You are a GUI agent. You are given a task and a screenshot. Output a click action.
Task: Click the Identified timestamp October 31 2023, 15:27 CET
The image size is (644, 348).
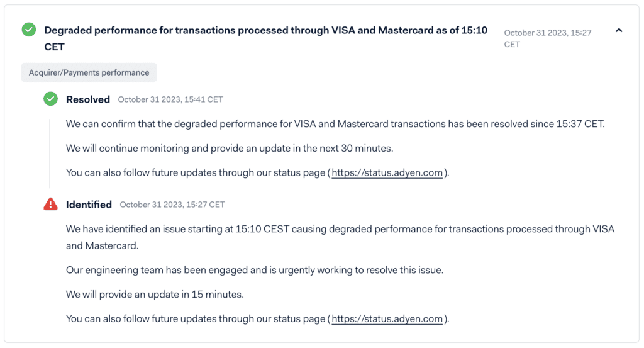tap(172, 205)
